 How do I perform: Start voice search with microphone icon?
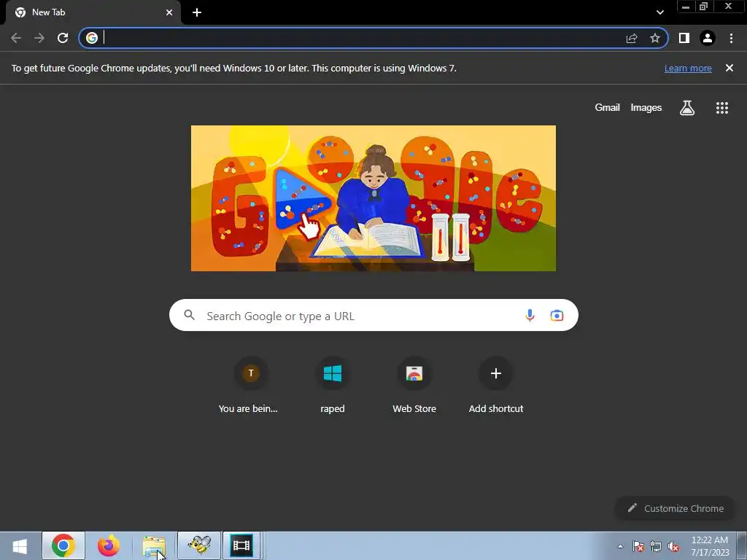click(530, 315)
